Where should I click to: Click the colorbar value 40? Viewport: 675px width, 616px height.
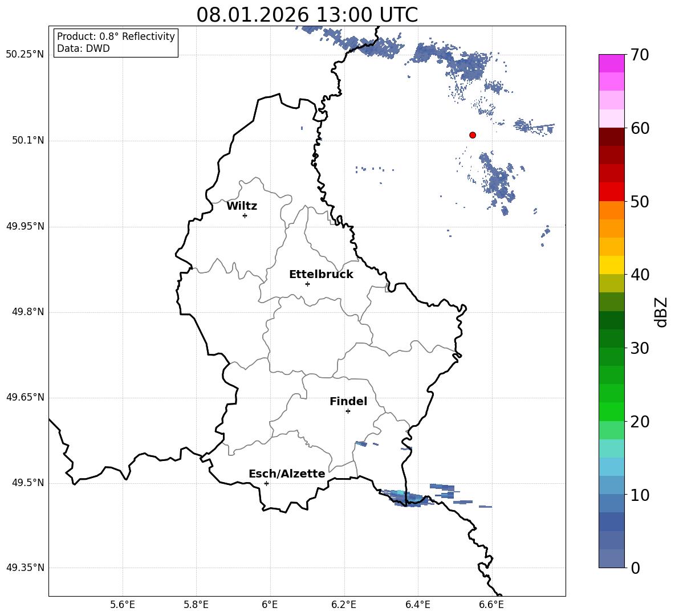(640, 275)
